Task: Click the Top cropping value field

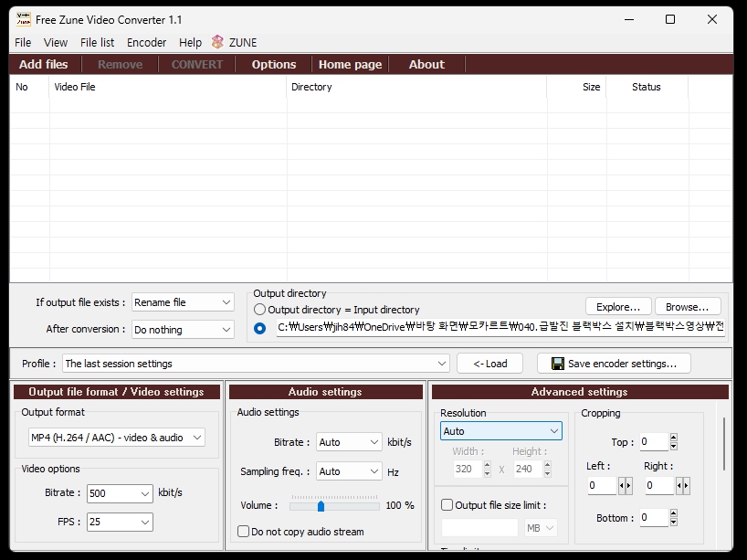Action: pyautogui.click(x=654, y=442)
